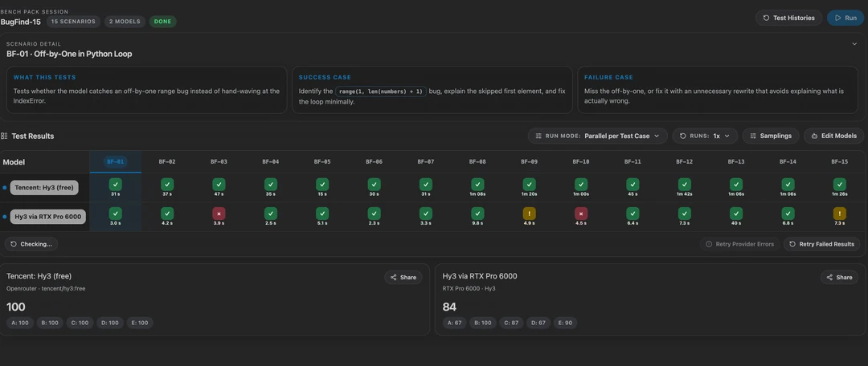Click the range(1, len(numbers) + 1) code snippet

point(381,91)
